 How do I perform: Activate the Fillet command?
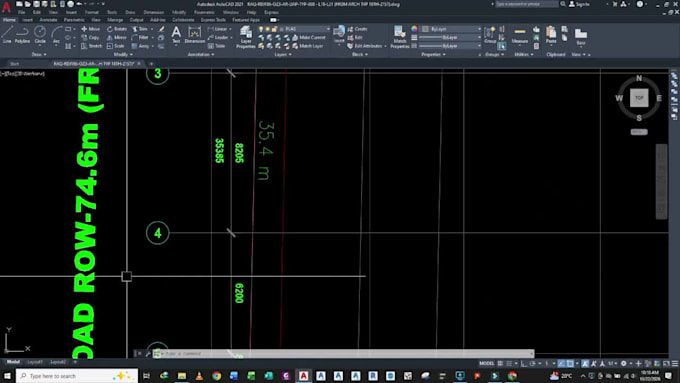point(140,37)
